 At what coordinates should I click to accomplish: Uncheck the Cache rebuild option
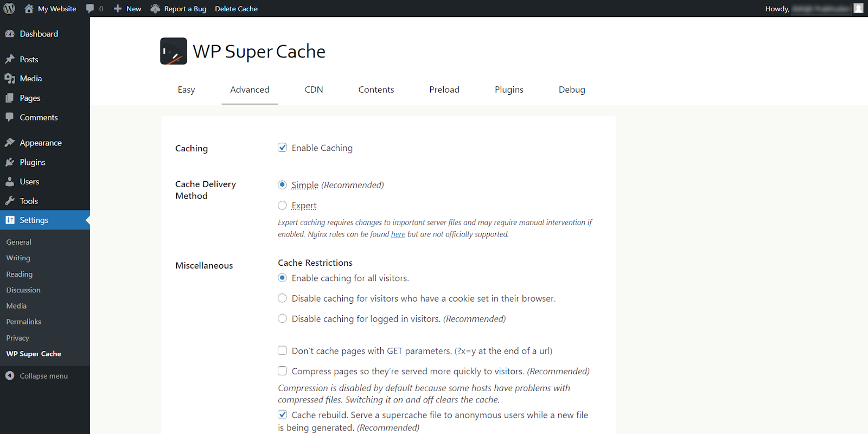[282, 414]
